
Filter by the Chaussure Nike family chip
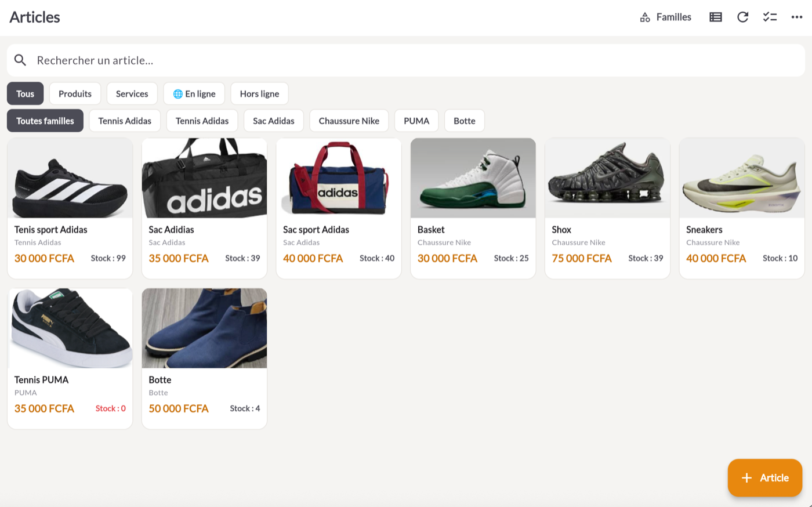point(349,121)
